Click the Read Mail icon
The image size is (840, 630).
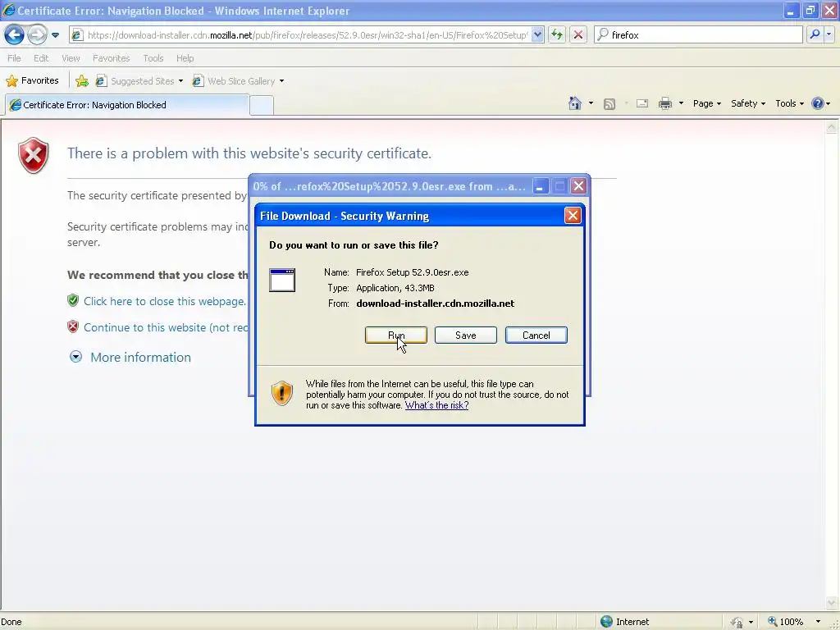pyautogui.click(x=641, y=103)
